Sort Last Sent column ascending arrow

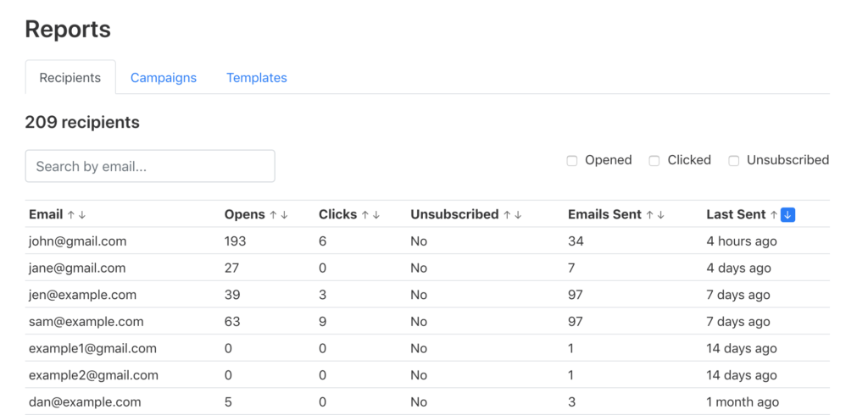click(x=774, y=214)
